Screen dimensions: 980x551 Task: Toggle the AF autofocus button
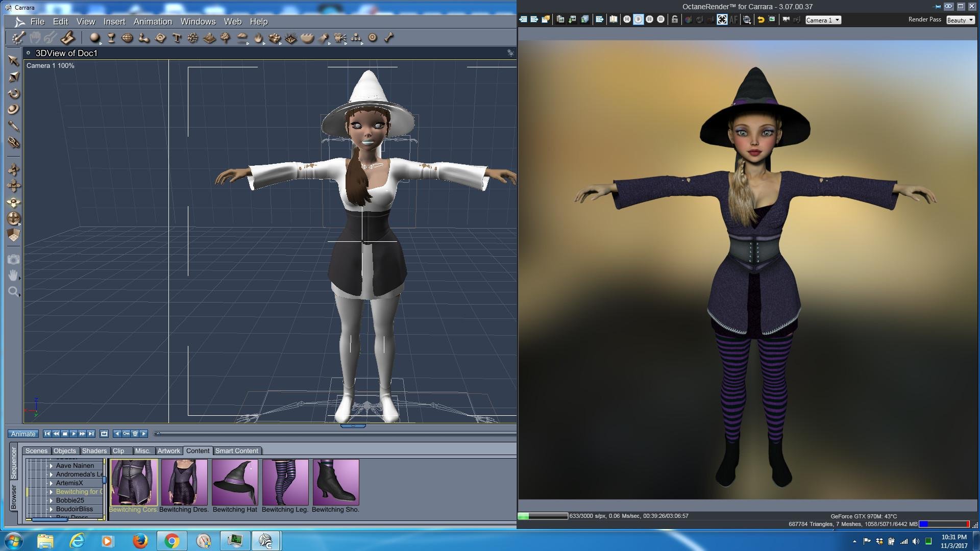pos(733,19)
